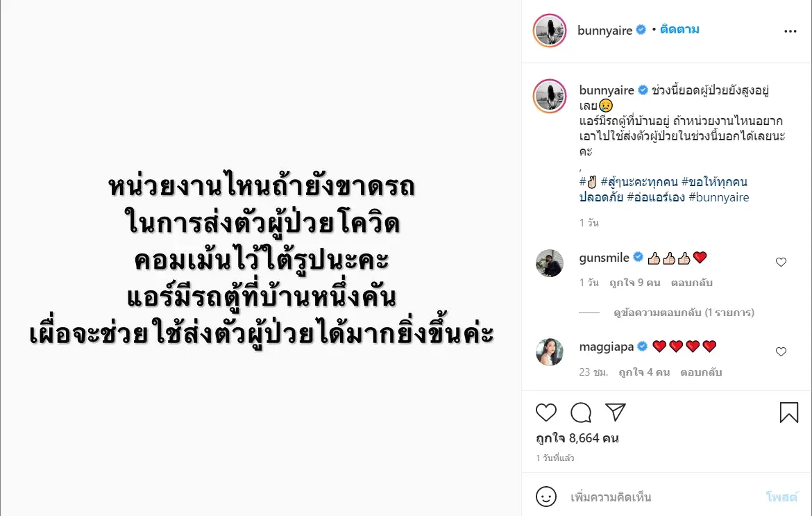Image resolution: width=812 pixels, height=516 pixels.
Task: Click the โพสต์ post button
Action: [x=781, y=497]
